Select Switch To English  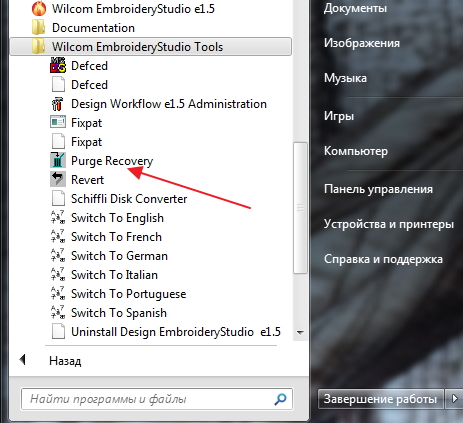point(117,218)
